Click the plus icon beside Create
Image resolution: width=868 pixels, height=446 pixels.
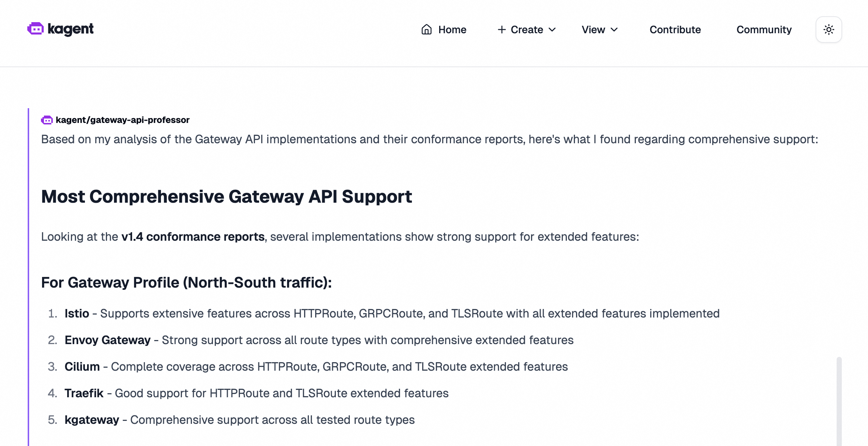pyautogui.click(x=502, y=30)
